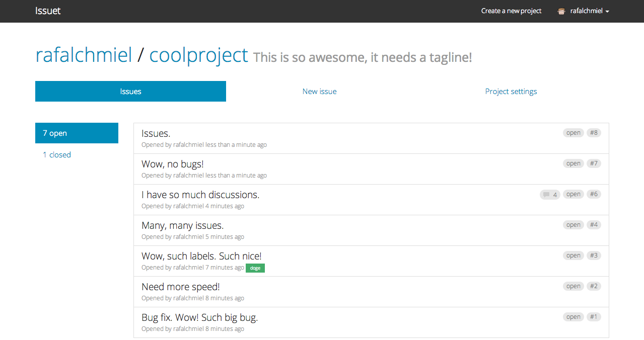
Task: Switch to the New issue tab
Action: click(x=320, y=92)
